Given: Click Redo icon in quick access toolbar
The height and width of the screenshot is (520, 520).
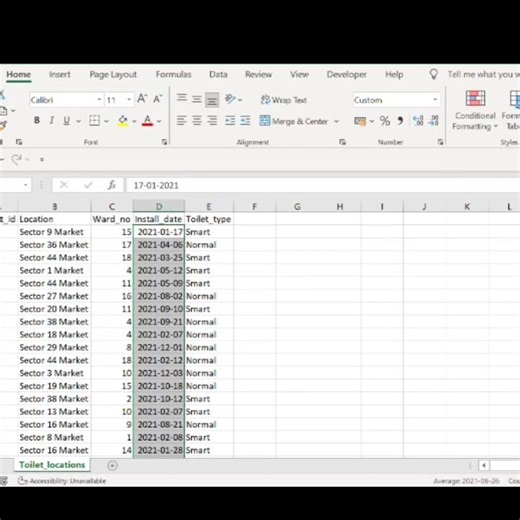Looking at the screenshot, I should coord(16,159).
